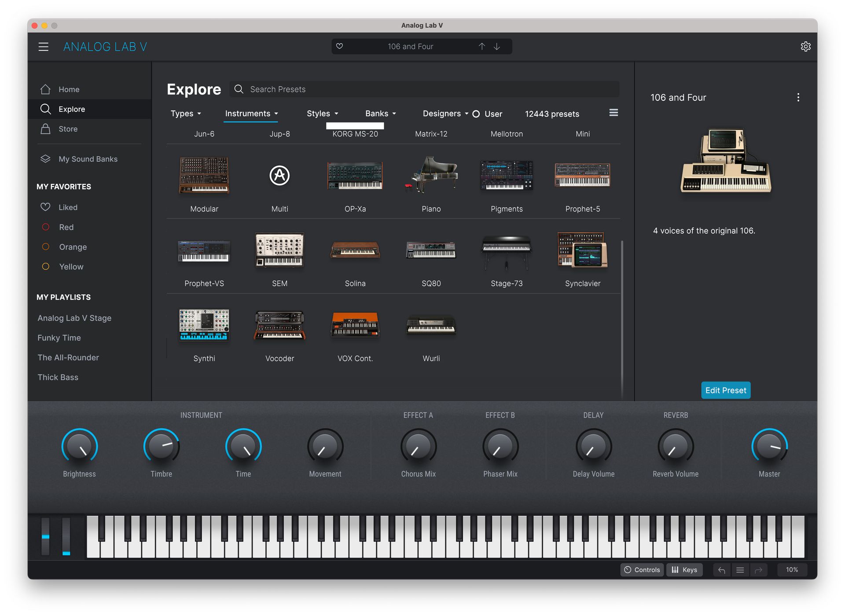Expand the Instruments filter dropdown
The image size is (845, 616).
pyautogui.click(x=251, y=114)
